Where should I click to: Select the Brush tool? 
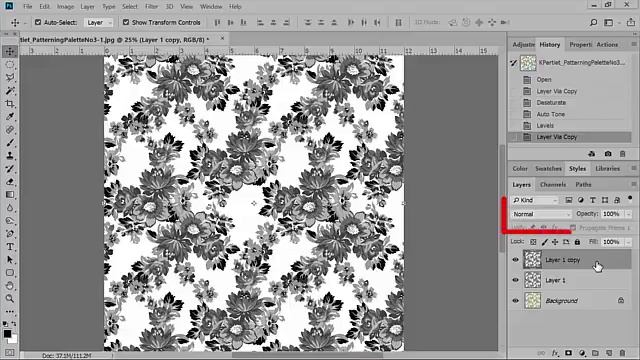point(10,143)
